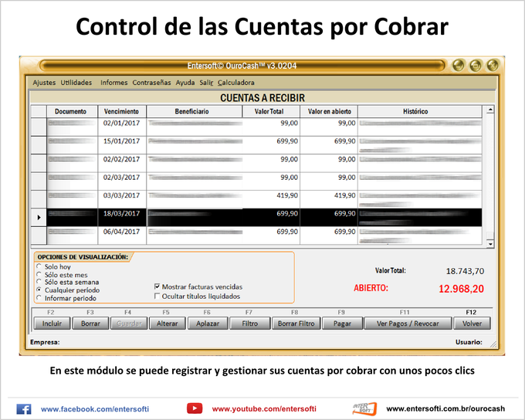Click the red 12.968,20 open amount
The width and height of the screenshot is (525, 420).
tap(461, 289)
